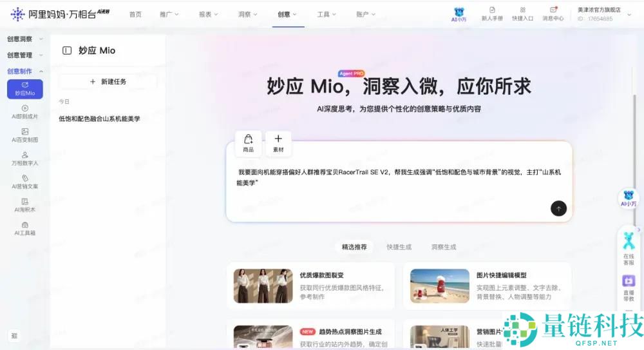Screen dimensions: 644x350
Task: Expand the store account dropdown arrow
Action: (x=629, y=14)
